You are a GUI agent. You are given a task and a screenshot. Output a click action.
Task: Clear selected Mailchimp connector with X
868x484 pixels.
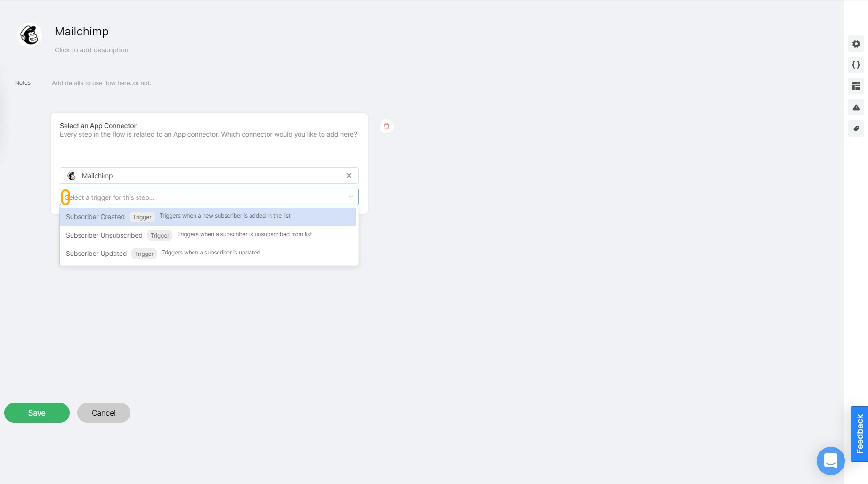click(x=349, y=176)
